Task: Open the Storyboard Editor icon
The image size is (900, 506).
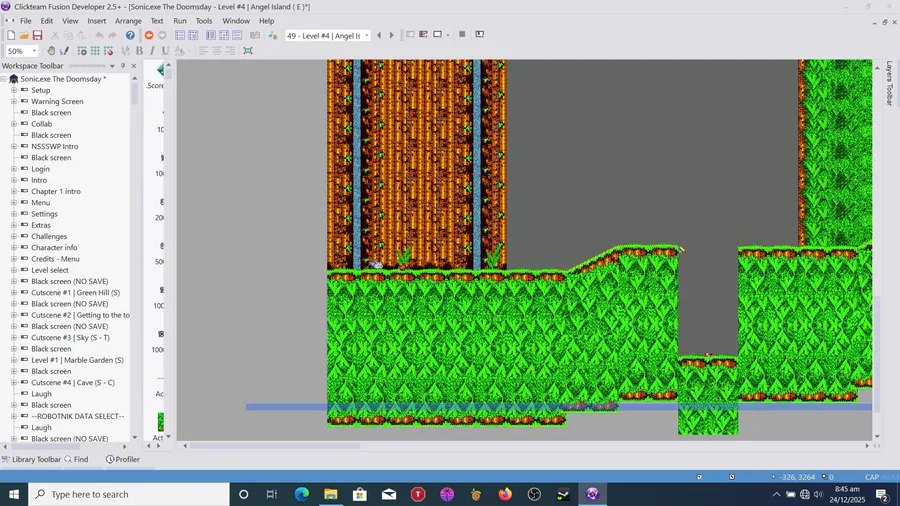Action: pos(180,36)
